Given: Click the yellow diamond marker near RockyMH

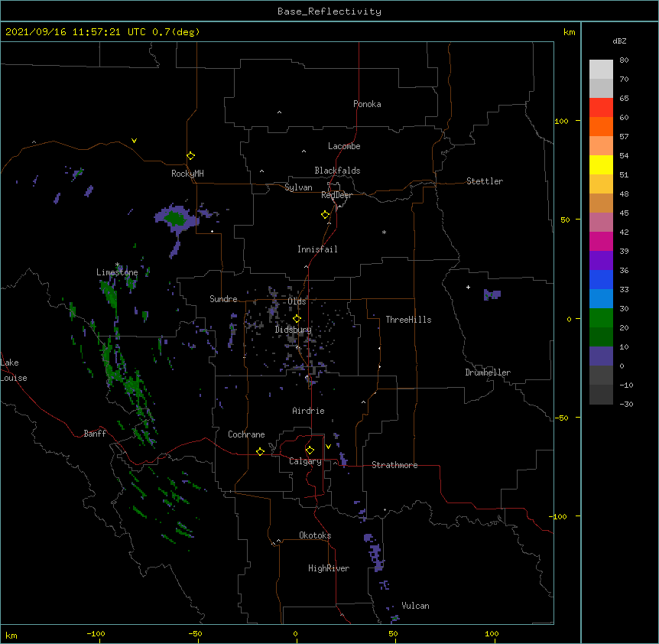Looking at the screenshot, I should (191, 156).
